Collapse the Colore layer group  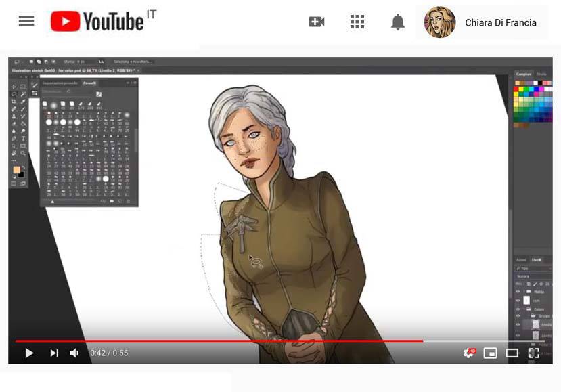(524, 309)
